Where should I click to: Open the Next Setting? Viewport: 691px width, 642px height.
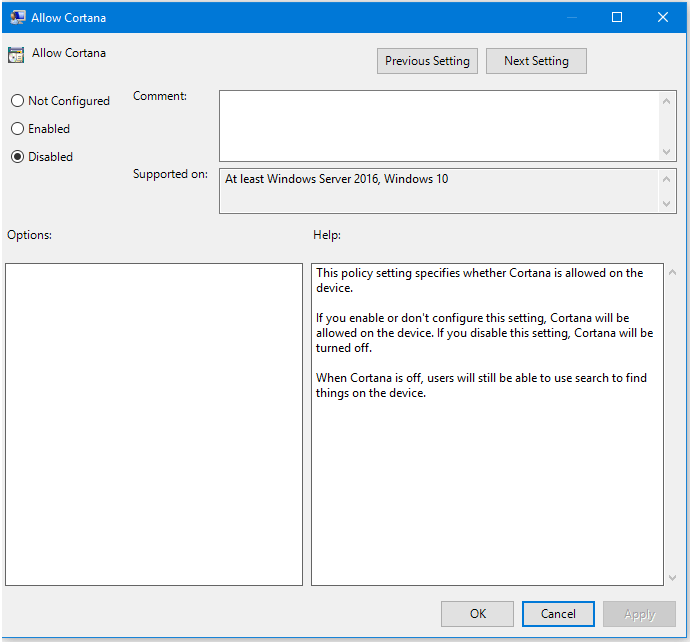tap(536, 61)
